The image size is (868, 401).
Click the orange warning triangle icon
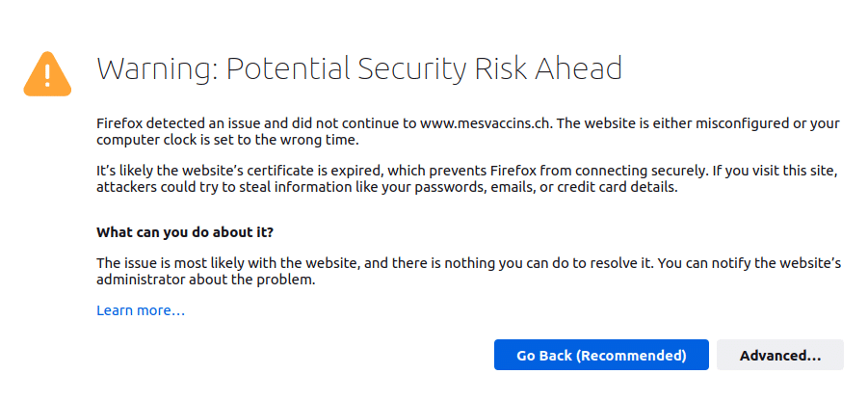point(47,74)
